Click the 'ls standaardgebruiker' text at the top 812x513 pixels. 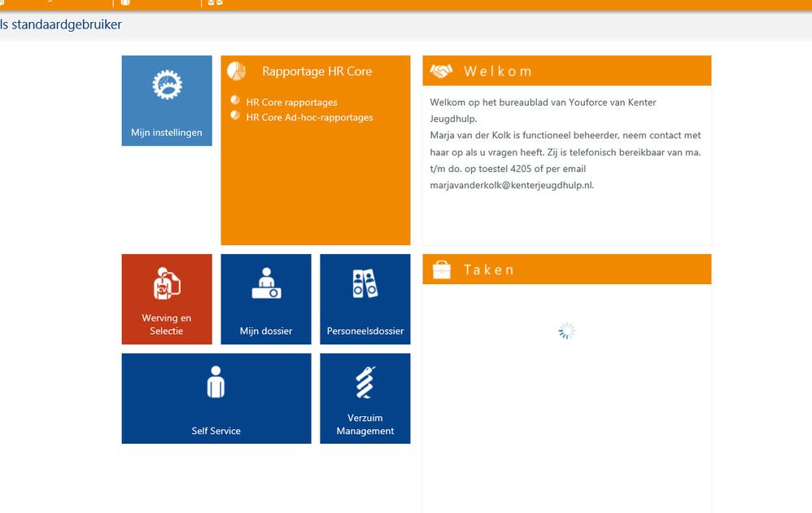tap(60, 24)
